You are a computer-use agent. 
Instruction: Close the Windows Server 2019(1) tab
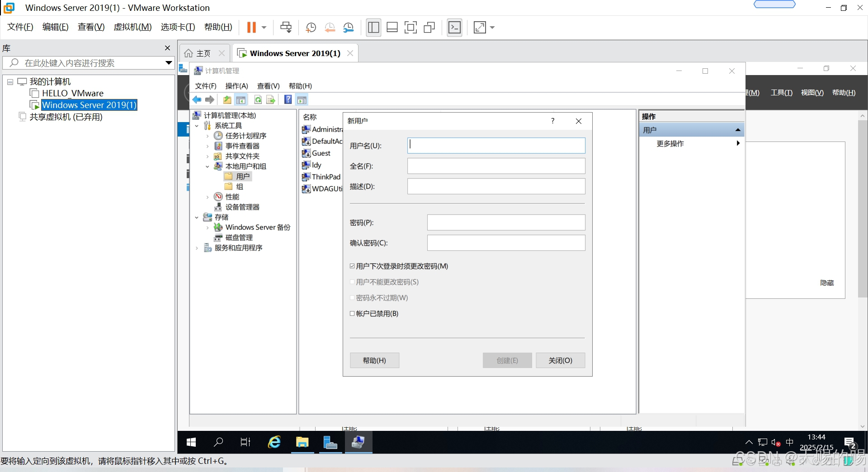point(350,53)
